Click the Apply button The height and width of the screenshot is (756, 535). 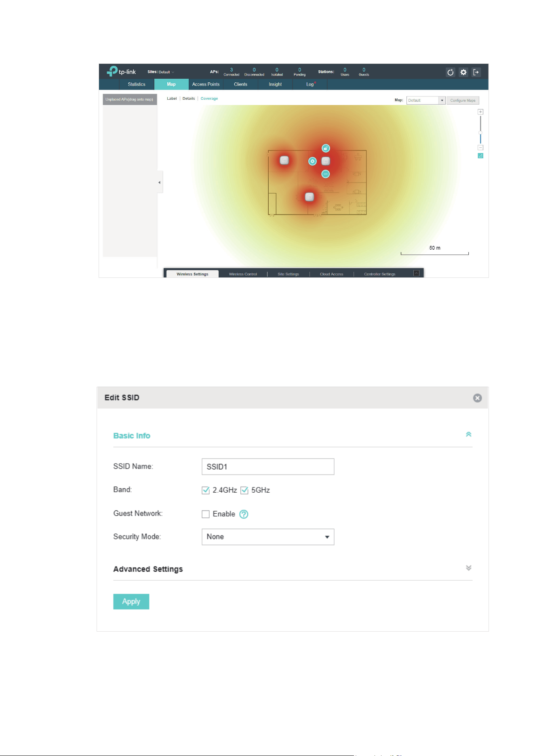click(x=131, y=601)
